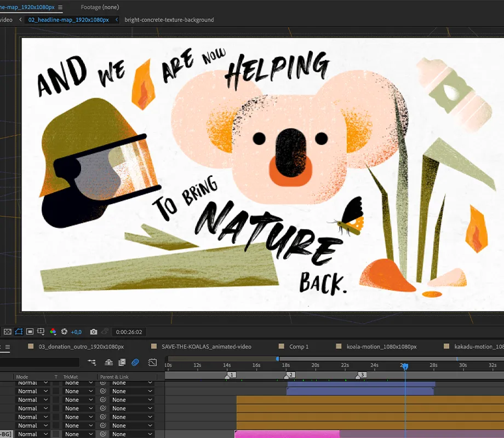Enable Frame Blending for the composition
Screen dimensions: 504x438
click(x=122, y=362)
